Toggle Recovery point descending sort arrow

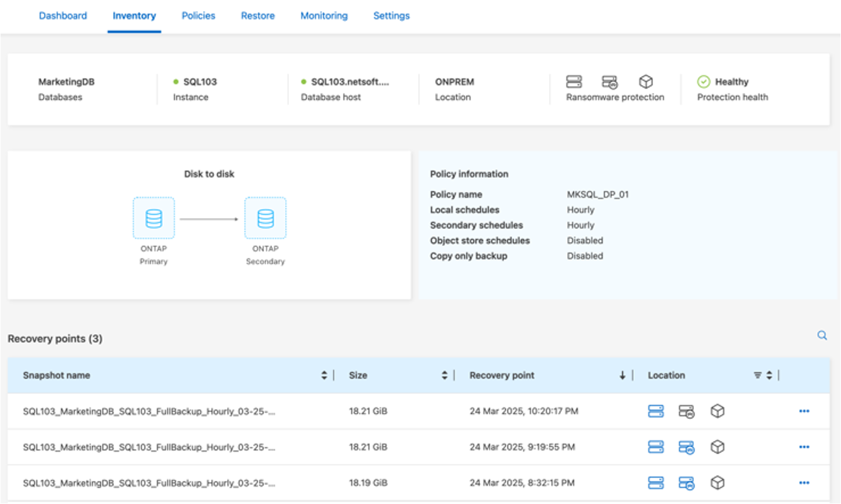(x=623, y=375)
